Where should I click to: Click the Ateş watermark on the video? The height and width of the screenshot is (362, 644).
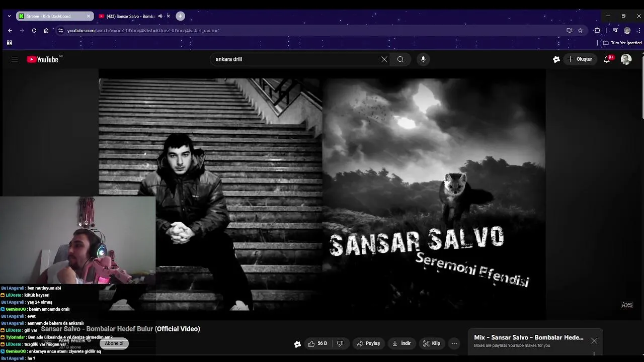pyautogui.click(x=626, y=305)
